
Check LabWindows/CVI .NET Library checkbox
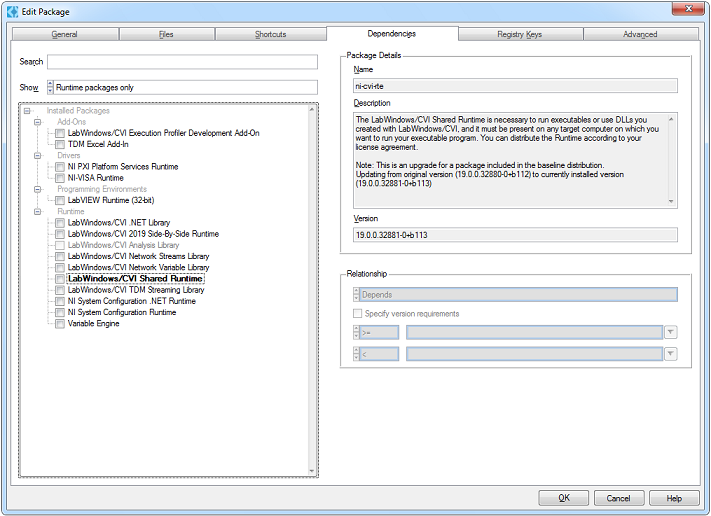coord(60,223)
